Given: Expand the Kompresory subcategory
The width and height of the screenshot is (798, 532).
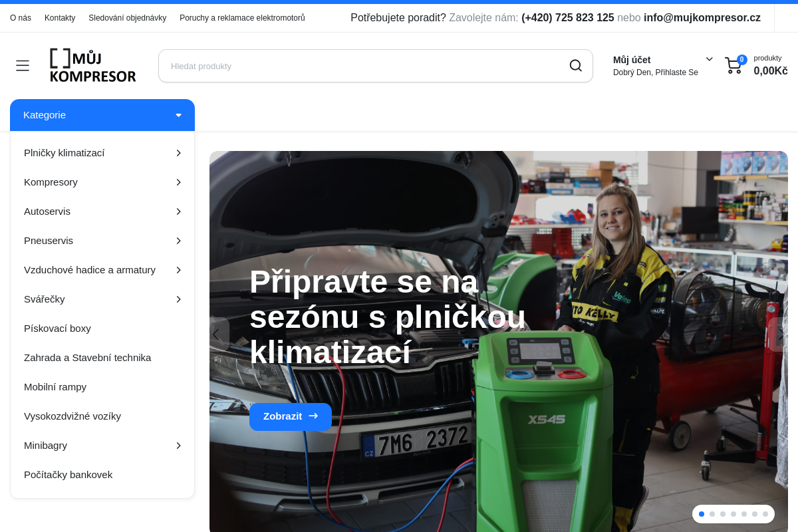Looking at the screenshot, I should coord(178,182).
